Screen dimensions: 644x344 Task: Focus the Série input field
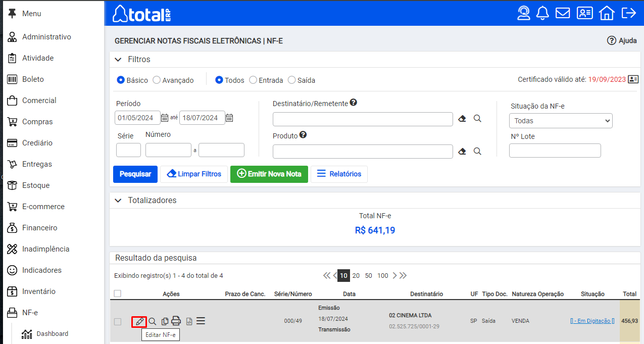point(128,150)
